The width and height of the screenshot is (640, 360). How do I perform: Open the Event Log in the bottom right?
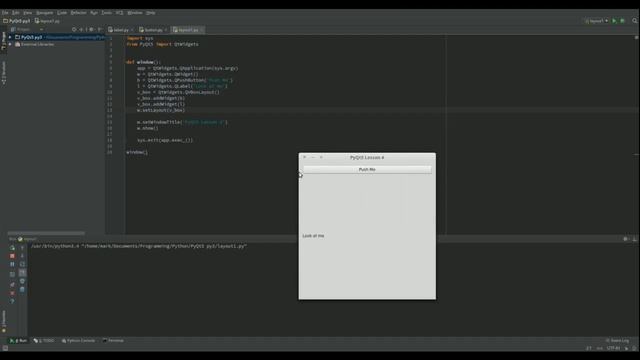618,340
